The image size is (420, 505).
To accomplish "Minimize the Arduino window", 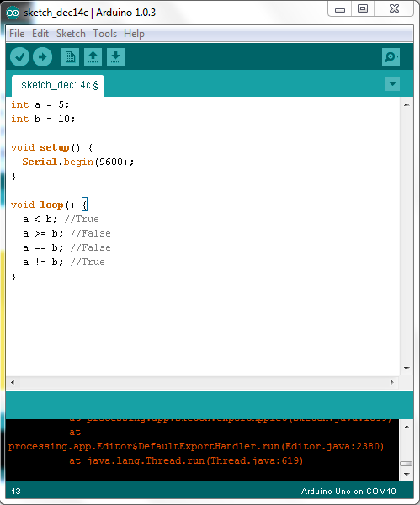I will [x=340, y=9].
